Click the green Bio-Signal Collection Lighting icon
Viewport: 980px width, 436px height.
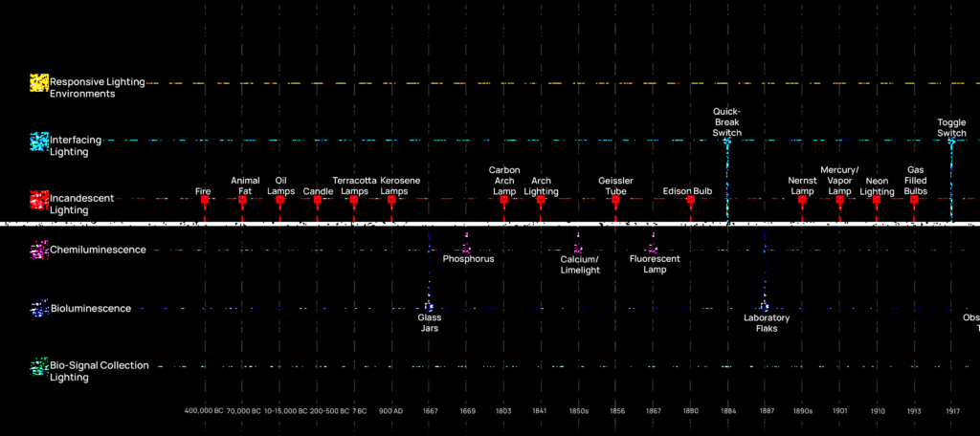(x=39, y=366)
